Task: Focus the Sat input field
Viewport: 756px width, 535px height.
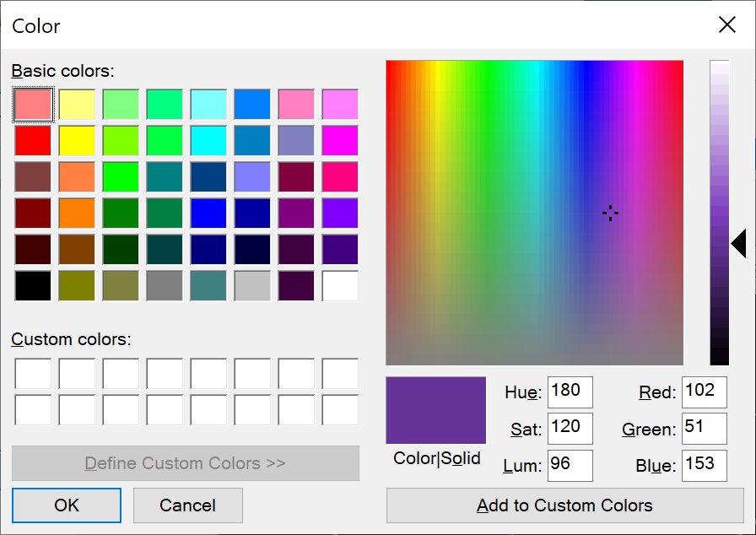Action: click(x=570, y=429)
